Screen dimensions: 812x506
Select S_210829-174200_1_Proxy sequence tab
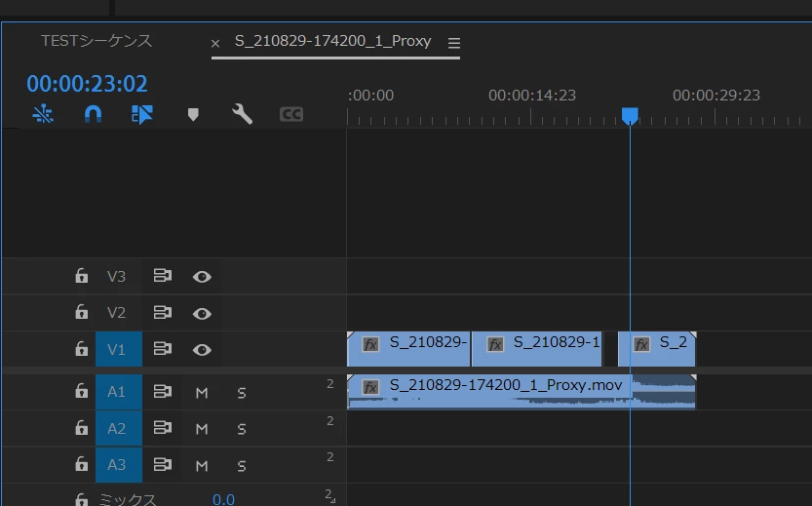click(x=333, y=41)
